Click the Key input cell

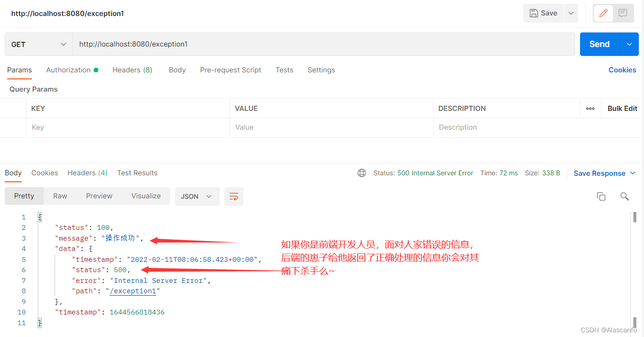click(x=127, y=127)
